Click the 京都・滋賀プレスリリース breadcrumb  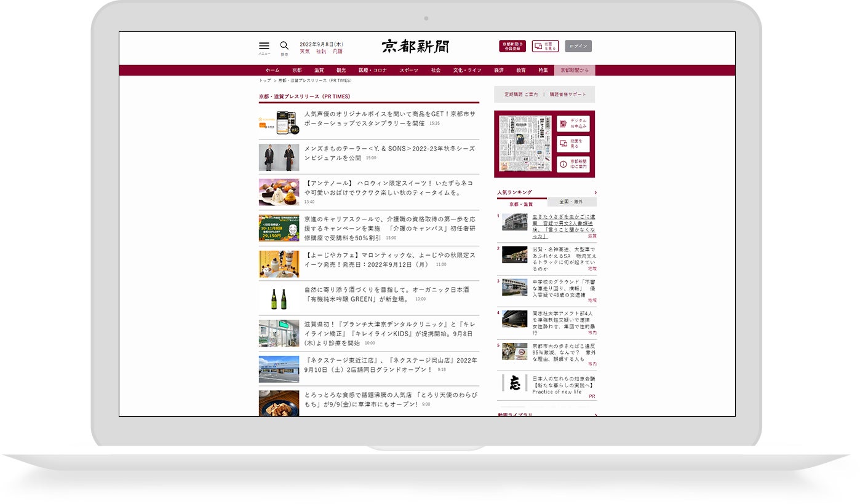(x=314, y=81)
